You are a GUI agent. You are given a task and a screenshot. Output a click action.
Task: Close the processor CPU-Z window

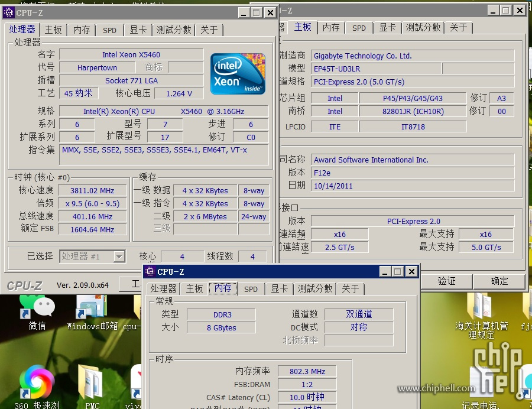[270, 13]
